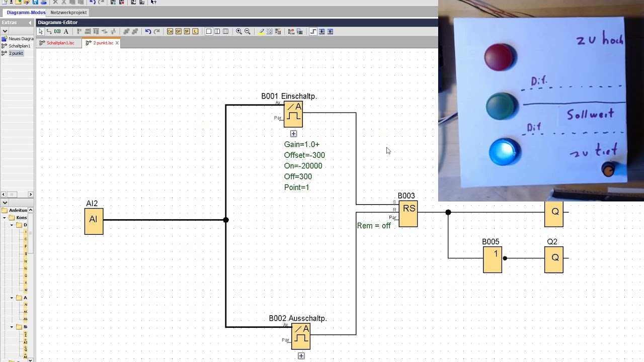Show the constants (Co) block list
644x362 pixels.
(x=170, y=32)
